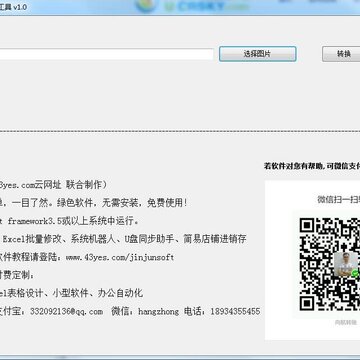Focus the image path input field
Image resolution: width=360 pixels, height=360 pixels.
tap(107, 54)
